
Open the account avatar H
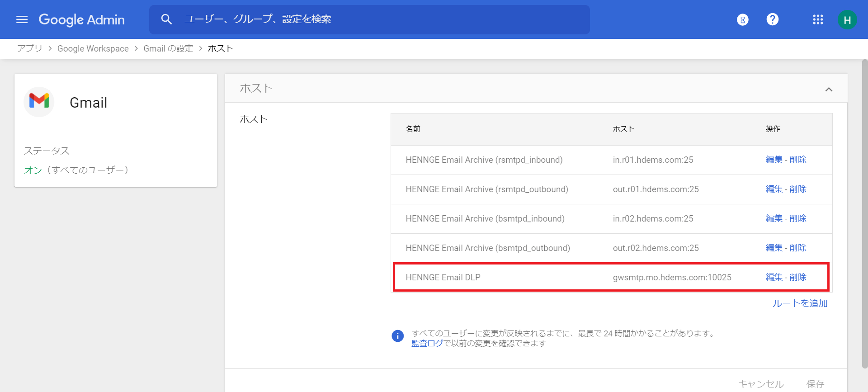point(847,20)
